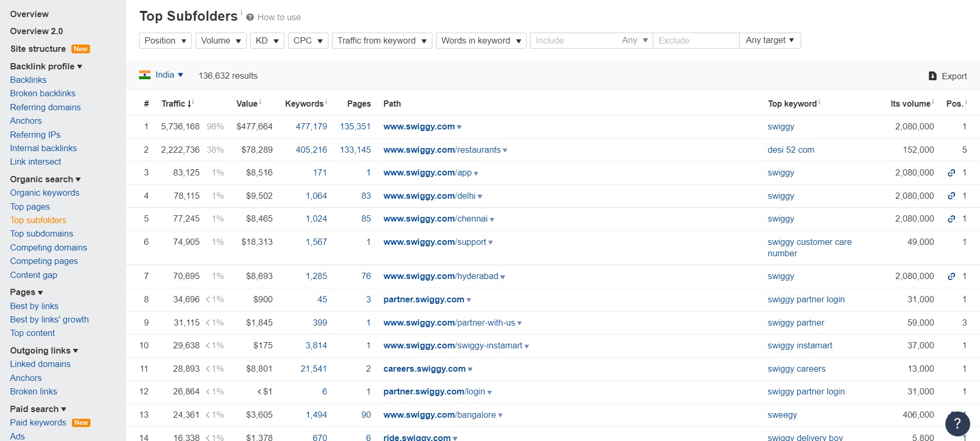Open Overview 2.0 in sidebar
This screenshot has height=441, width=980.
(37, 31)
